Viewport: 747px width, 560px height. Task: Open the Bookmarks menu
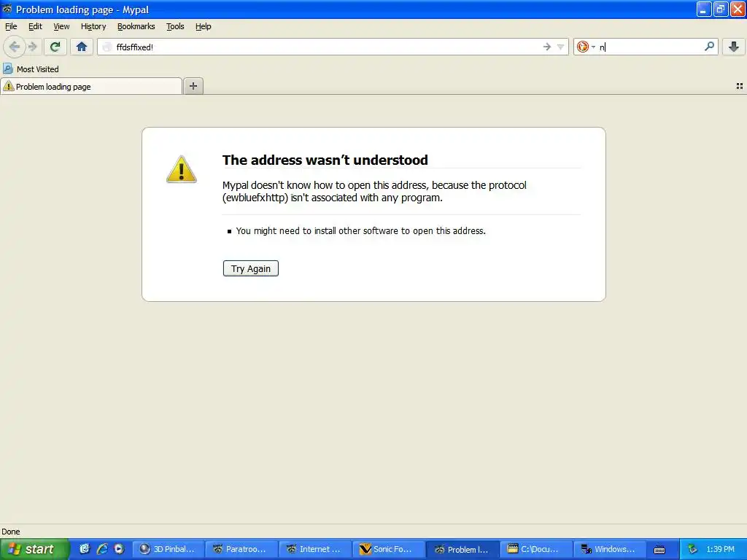click(136, 26)
